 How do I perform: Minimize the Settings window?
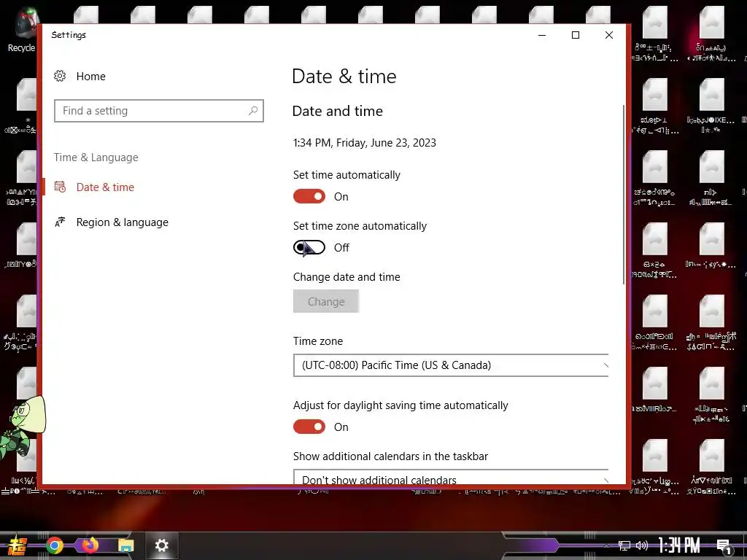coord(542,35)
